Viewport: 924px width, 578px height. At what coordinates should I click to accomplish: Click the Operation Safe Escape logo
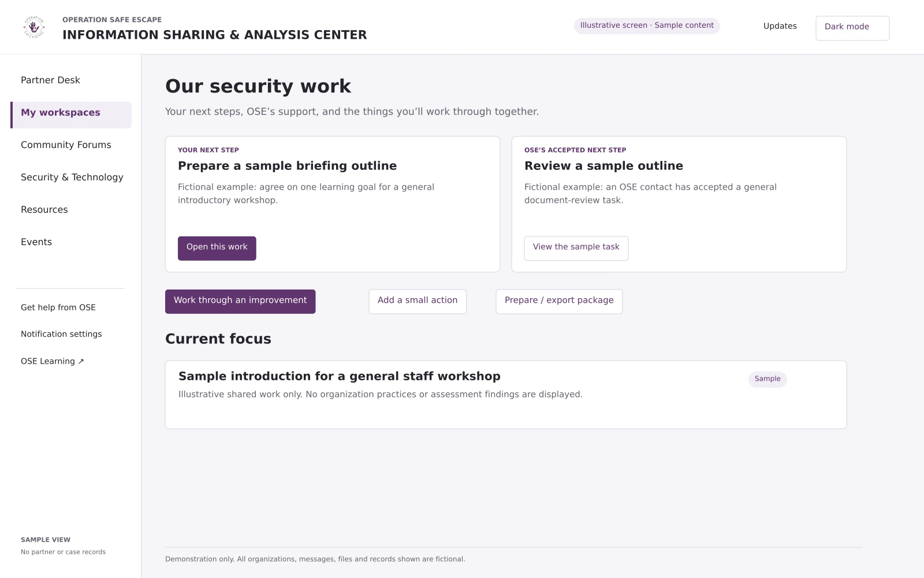34,27
